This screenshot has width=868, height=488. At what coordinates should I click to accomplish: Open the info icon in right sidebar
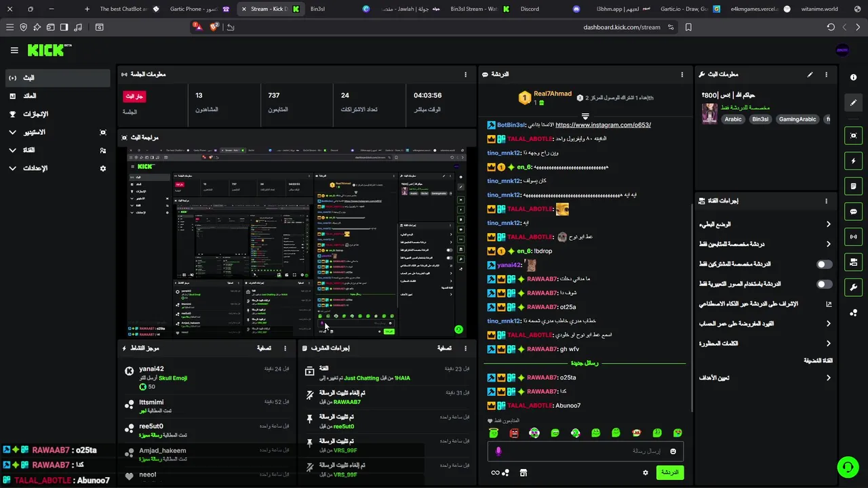853,77
